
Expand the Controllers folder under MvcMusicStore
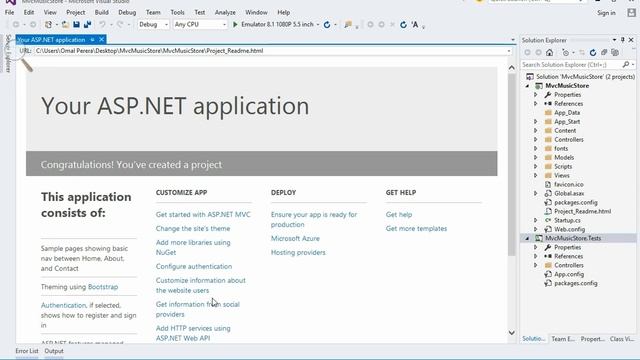(536, 140)
